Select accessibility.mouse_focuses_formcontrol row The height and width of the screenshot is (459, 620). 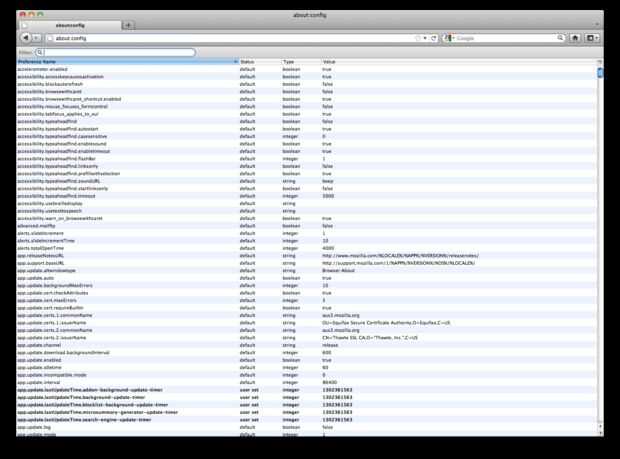coord(306,106)
